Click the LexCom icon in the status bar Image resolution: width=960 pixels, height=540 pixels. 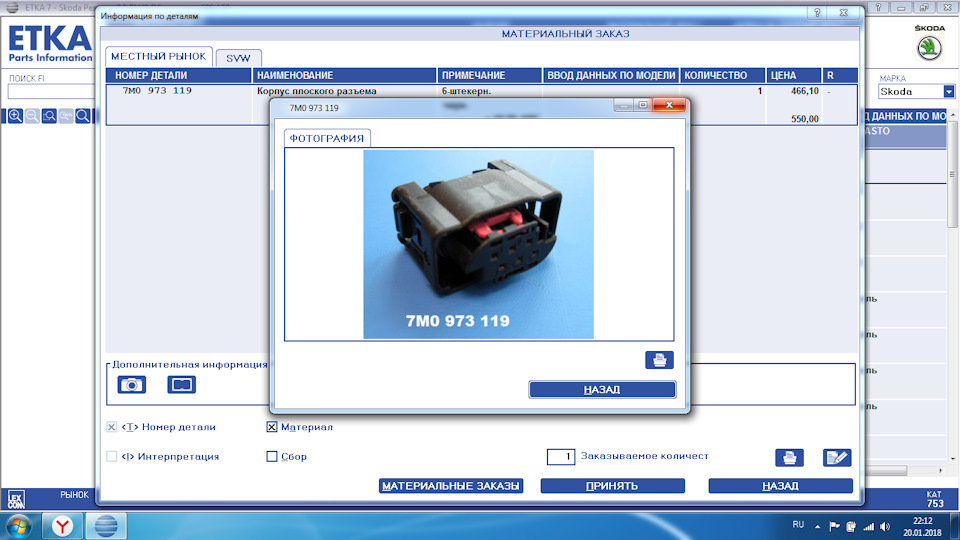tap(16, 499)
